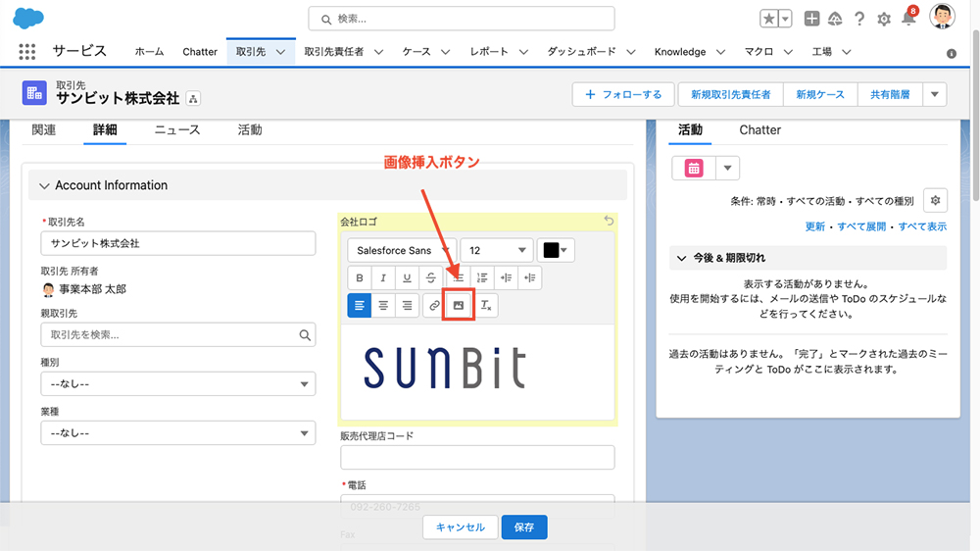980x551 pixels.
Task: Open the favorites list dropdown arrow
Action: [786, 19]
